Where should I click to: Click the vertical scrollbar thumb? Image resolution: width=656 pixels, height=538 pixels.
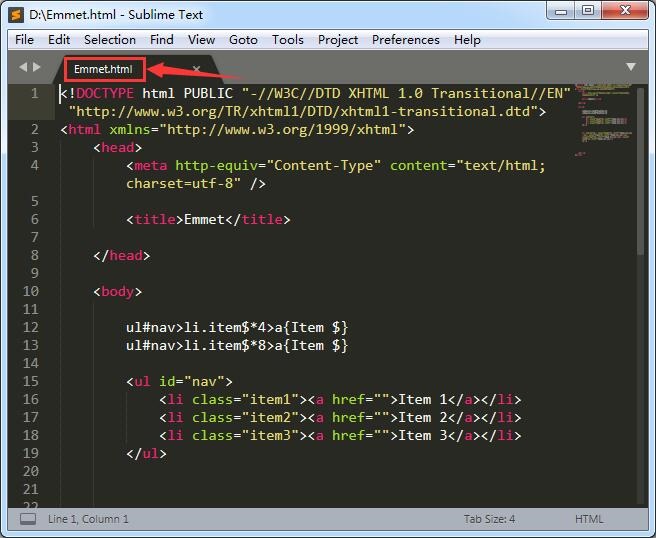pyautogui.click(x=641, y=172)
